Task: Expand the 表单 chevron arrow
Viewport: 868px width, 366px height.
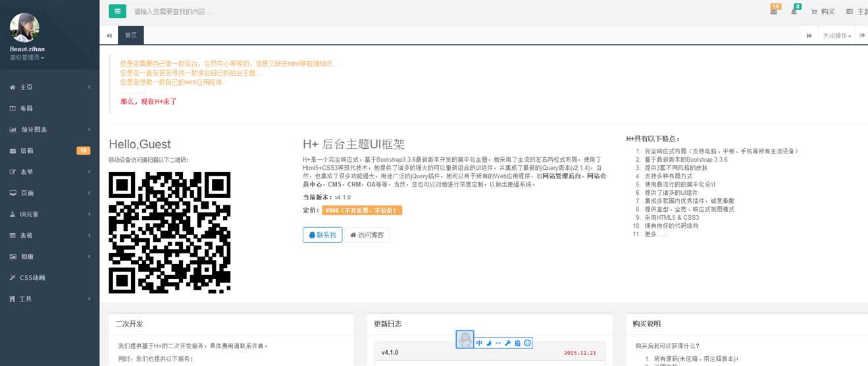Action: point(89,172)
